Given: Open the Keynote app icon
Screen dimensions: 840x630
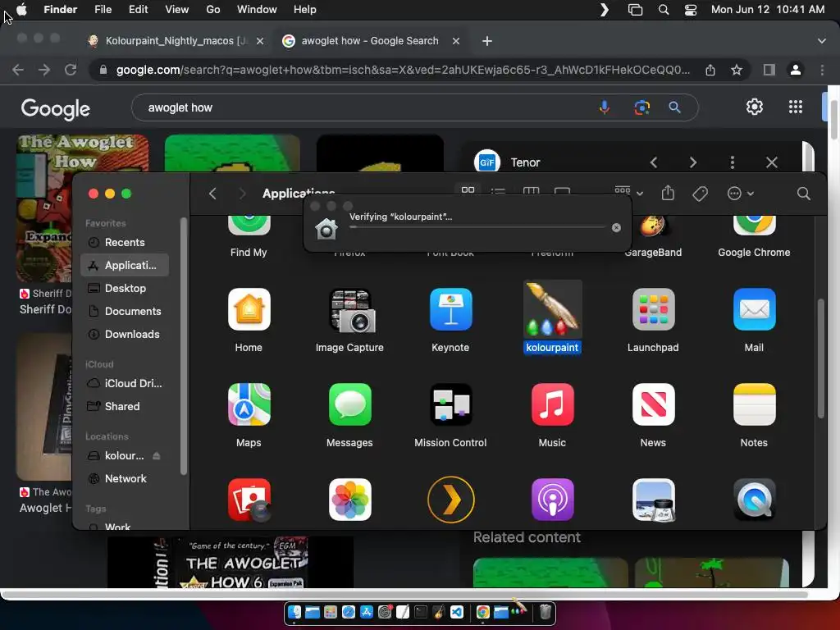Looking at the screenshot, I should click(450, 309).
